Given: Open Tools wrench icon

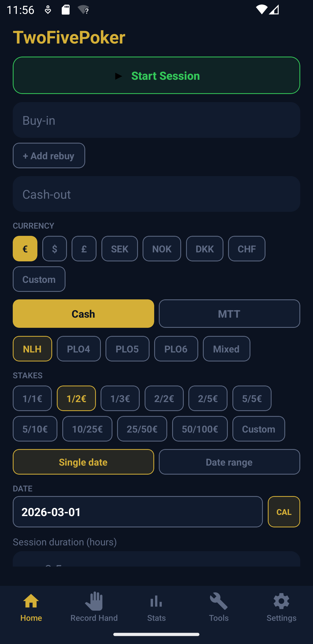Looking at the screenshot, I should [x=219, y=601].
